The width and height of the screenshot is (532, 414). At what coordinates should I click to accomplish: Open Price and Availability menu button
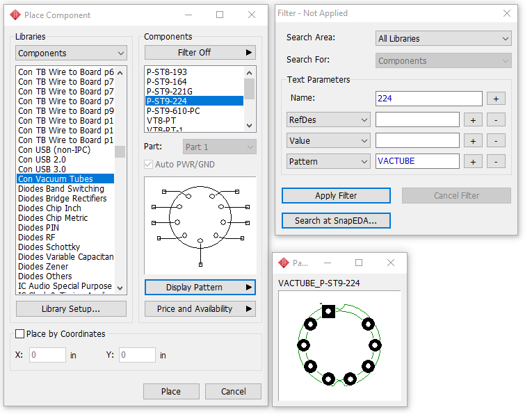point(200,309)
